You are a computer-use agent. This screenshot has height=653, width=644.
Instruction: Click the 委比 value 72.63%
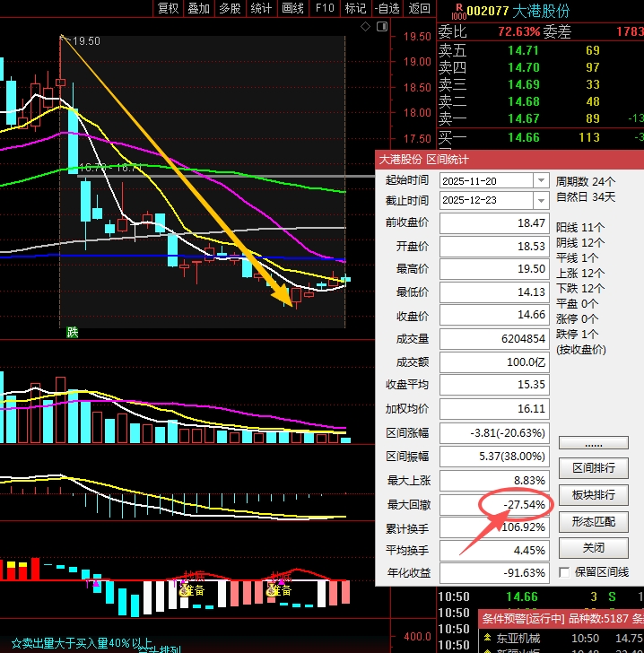click(519, 31)
